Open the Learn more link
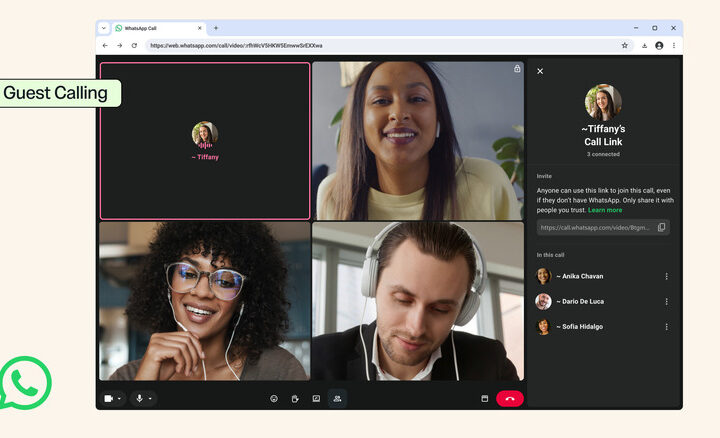The height and width of the screenshot is (438, 720). (605, 210)
